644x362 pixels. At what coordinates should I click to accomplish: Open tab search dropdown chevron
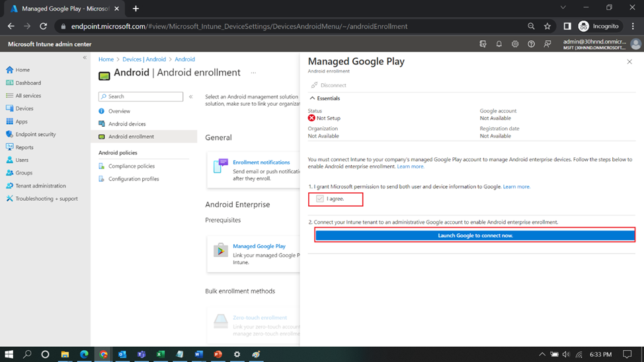(x=563, y=7)
